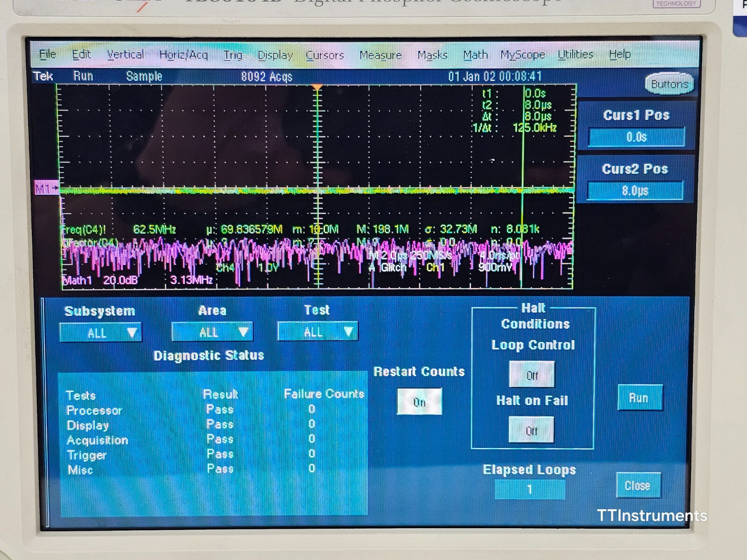This screenshot has width=747, height=560.
Task: Open the Measure menu
Action: tap(381, 55)
